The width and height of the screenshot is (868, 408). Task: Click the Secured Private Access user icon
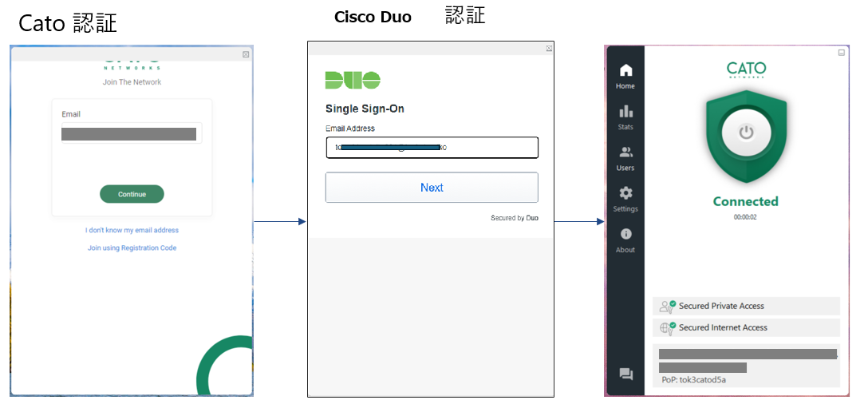point(666,306)
